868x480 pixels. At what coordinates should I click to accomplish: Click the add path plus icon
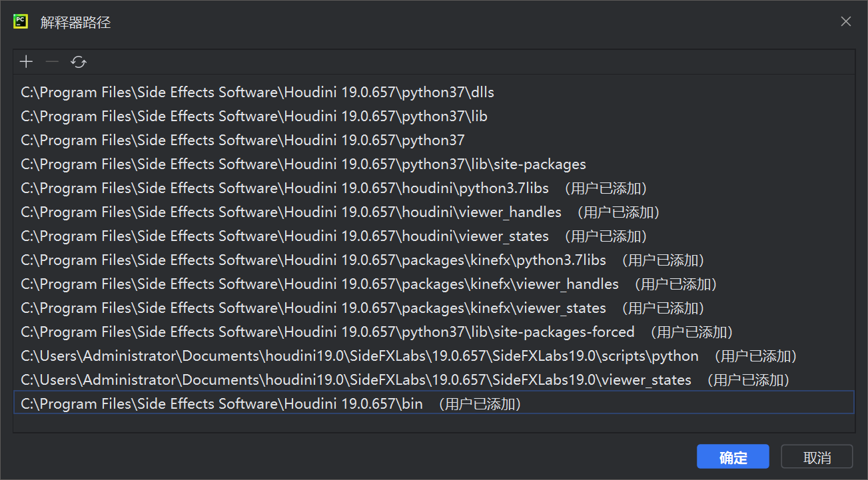(x=26, y=62)
